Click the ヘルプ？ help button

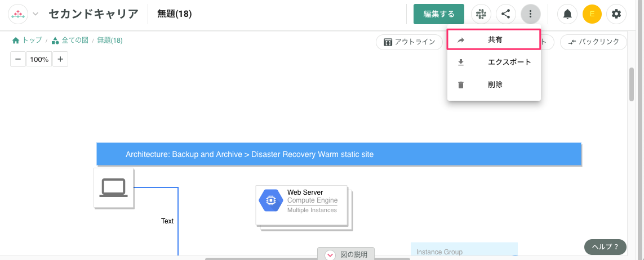point(605,247)
